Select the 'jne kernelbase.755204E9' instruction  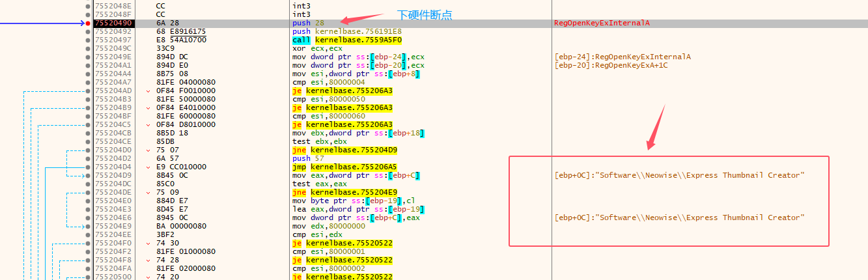pos(345,192)
